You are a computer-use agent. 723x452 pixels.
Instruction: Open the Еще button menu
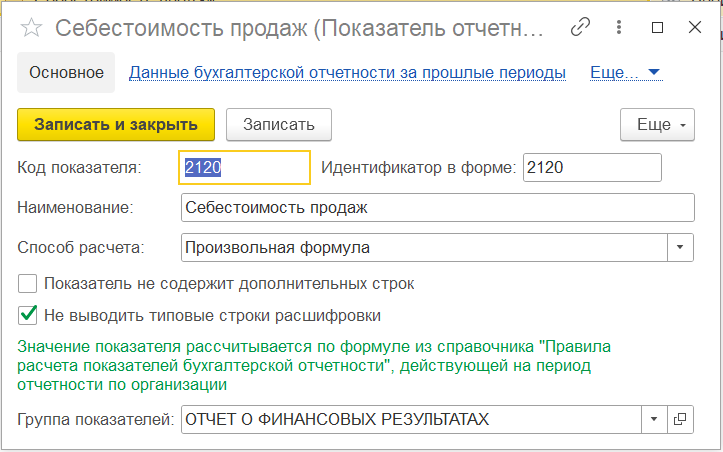(x=657, y=125)
